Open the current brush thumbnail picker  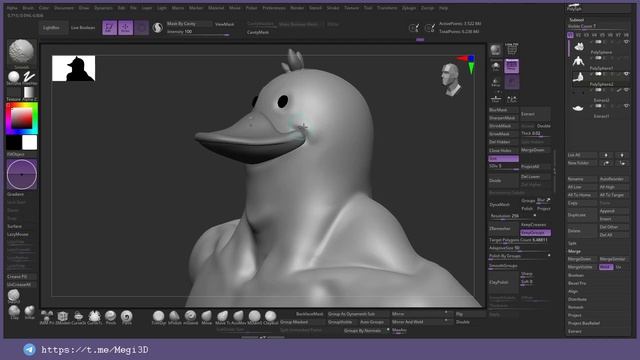pos(21,53)
